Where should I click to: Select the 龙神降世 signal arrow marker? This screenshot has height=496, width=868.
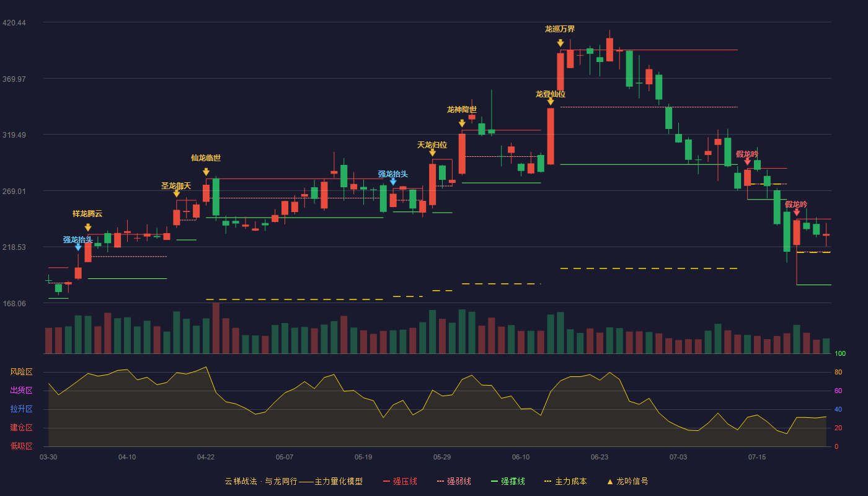pos(462,123)
